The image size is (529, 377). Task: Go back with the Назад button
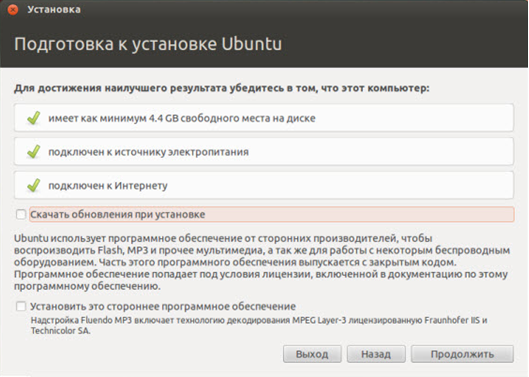[376, 354]
